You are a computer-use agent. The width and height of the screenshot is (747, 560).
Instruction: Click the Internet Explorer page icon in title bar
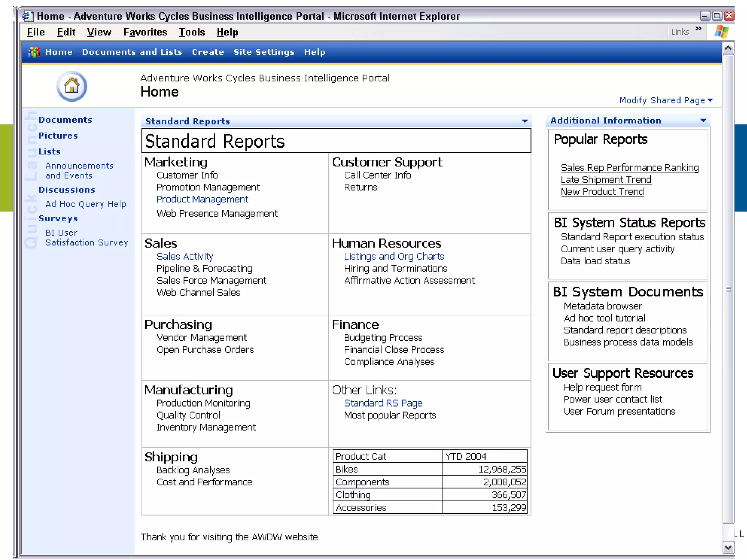[26, 16]
